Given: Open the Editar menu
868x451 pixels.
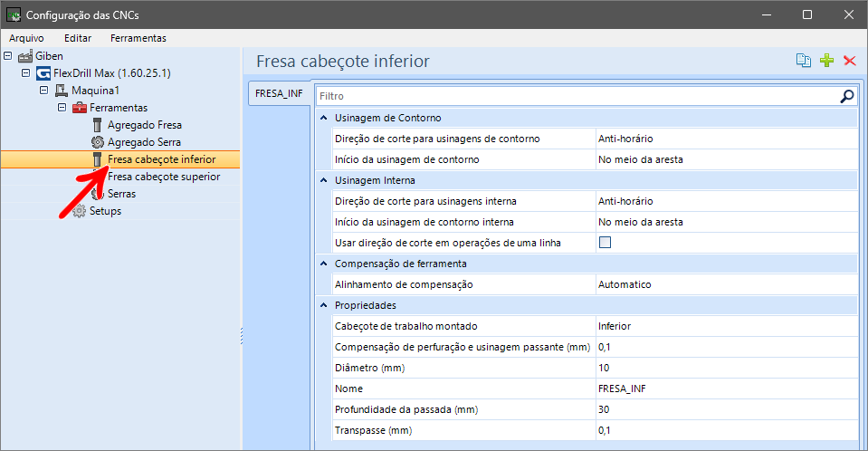Looking at the screenshot, I should coord(78,38).
